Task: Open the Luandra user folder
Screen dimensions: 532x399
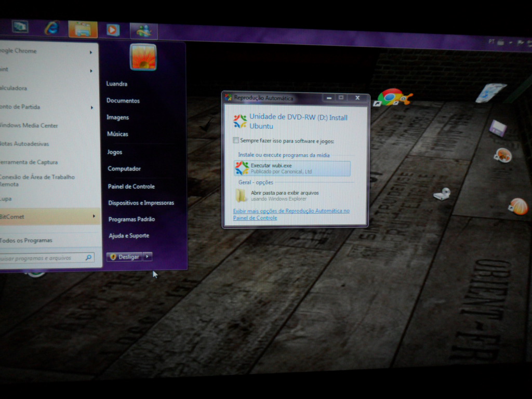Action: point(117,84)
